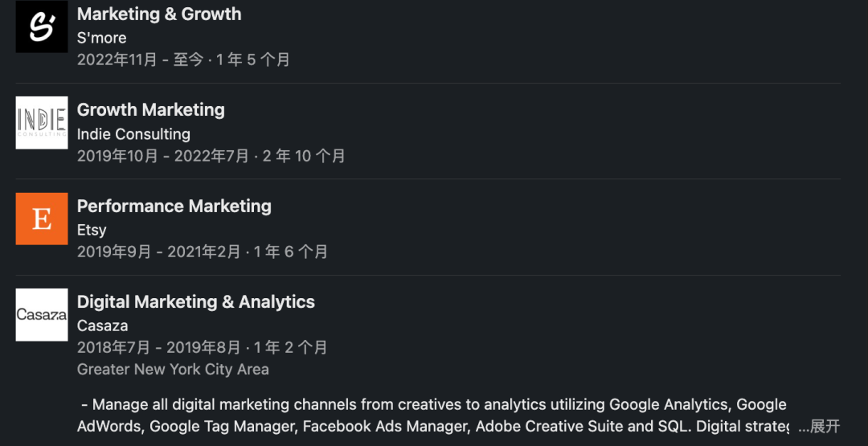Click the S'more company logo

pyautogui.click(x=42, y=27)
